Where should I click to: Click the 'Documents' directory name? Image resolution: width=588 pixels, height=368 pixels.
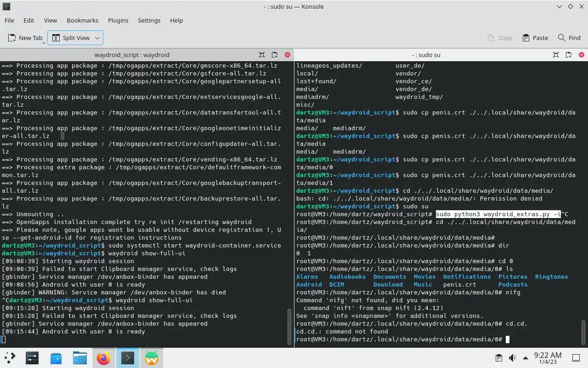(390, 276)
